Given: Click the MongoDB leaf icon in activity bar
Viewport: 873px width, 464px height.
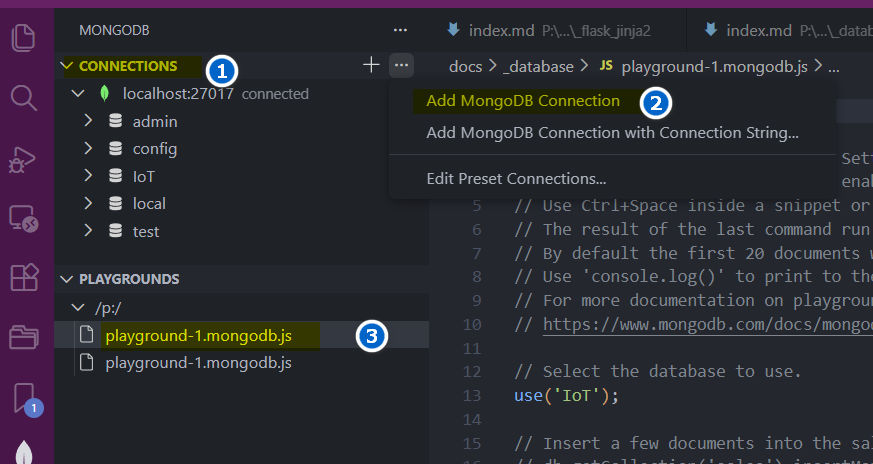Looking at the screenshot, I should (22, 452).
